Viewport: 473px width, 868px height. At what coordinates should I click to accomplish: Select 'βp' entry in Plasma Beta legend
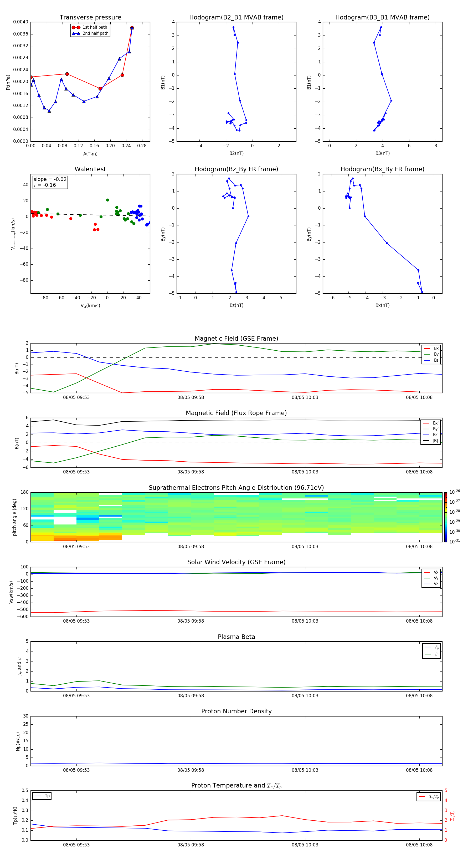(432, 647)
